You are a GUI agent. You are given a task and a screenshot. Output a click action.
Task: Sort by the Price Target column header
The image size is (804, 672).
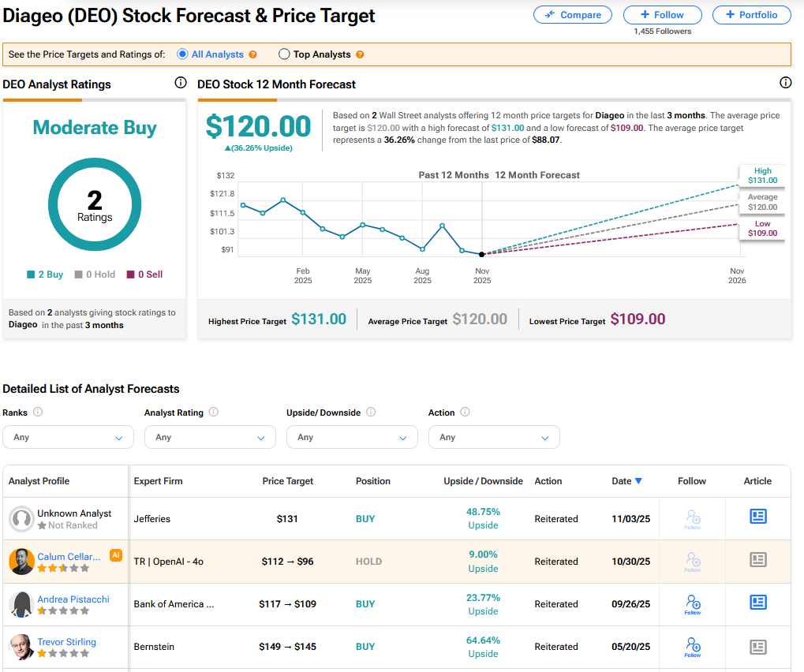click(x=288, y=481)
